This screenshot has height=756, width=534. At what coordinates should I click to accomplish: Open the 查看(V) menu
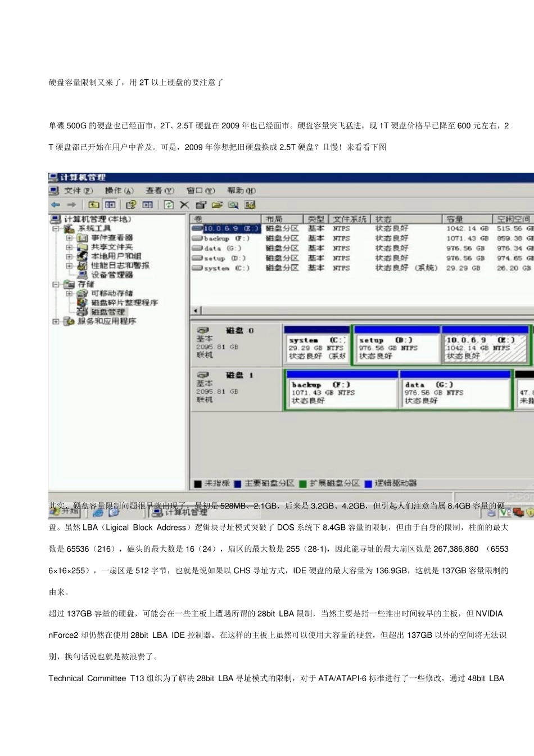160,191
